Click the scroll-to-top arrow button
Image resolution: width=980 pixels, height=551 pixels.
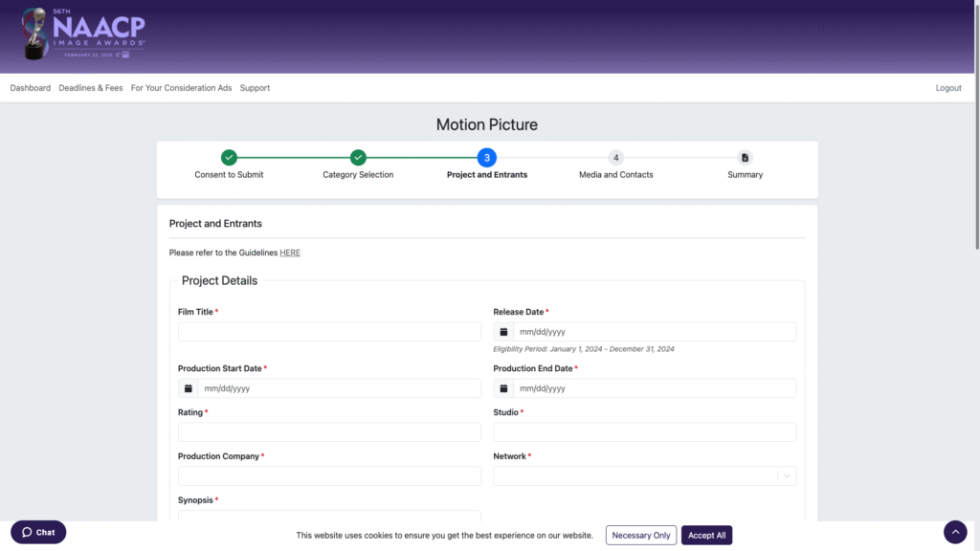click(x=955, y=532)
